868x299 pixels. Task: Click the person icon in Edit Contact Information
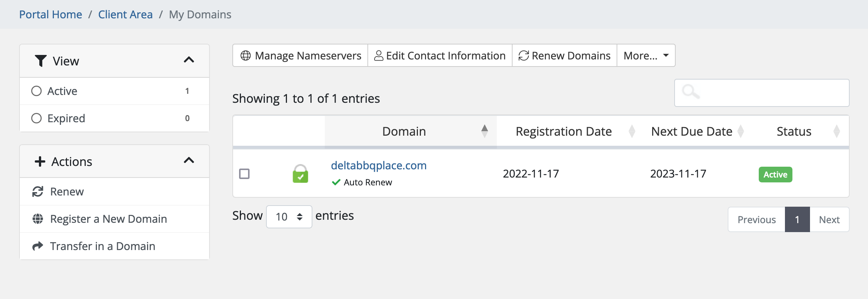pyautogui.click(x=379, y=56)
